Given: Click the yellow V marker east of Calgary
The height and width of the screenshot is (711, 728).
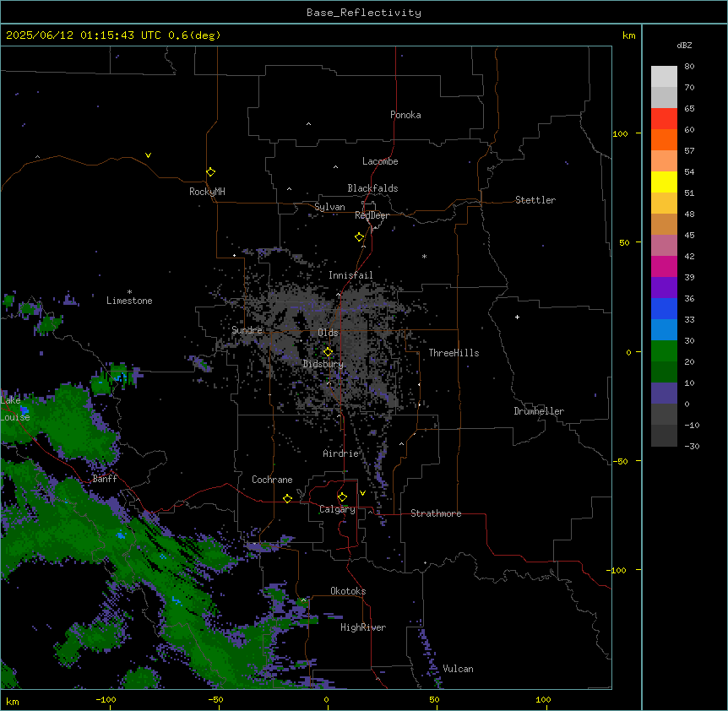Looking at the screenshot, I should coord(362,493).
